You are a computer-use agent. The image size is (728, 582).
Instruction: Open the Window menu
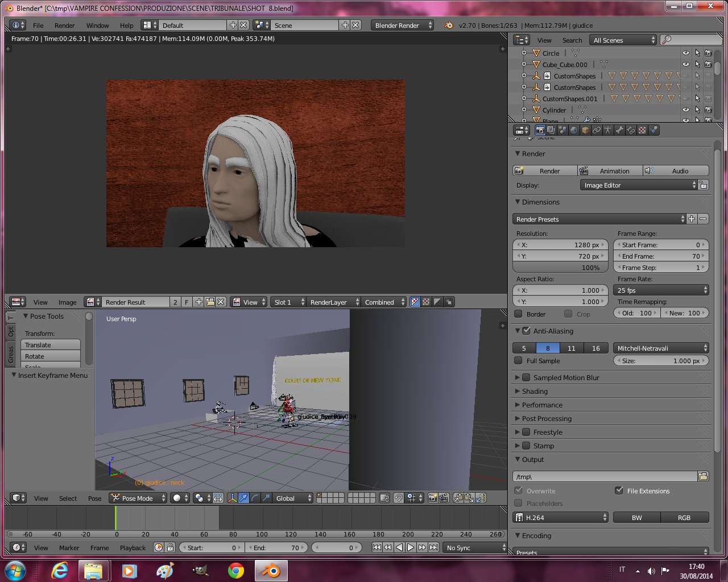coord(97,25)
